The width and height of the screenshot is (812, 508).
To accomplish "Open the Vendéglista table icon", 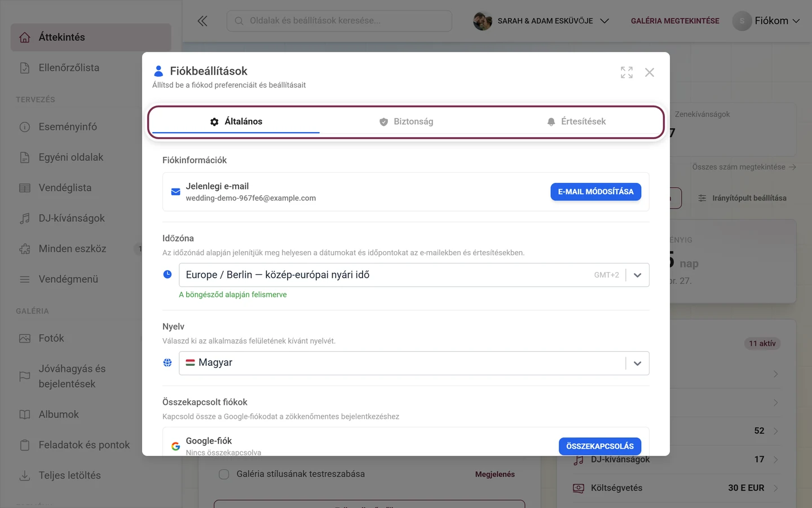I will click(25, 188).
